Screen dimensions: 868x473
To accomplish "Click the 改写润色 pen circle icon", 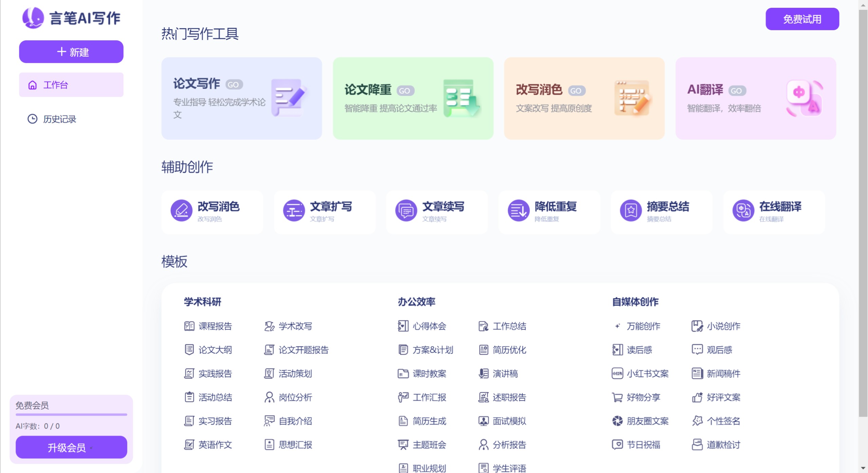I will [181, 211].
